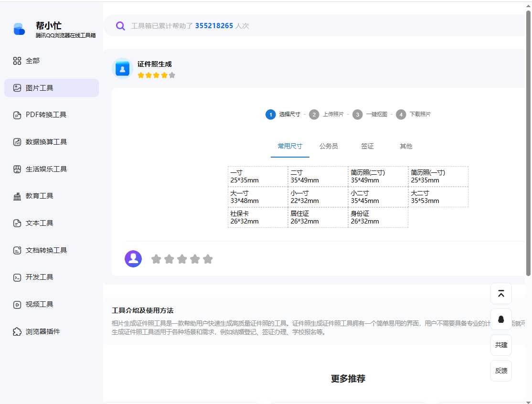The width and height of the screenshot is (532, 404).
Task: Click the 共建 button
Action: pos(500,345)
